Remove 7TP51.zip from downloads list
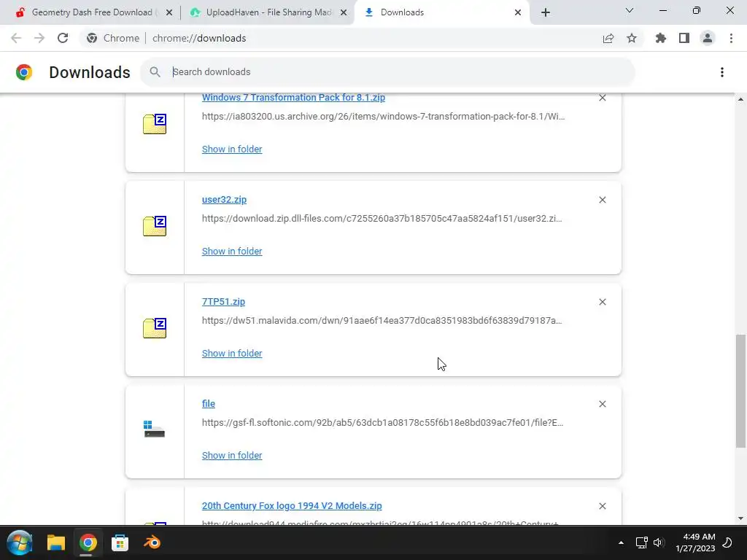Viewport: 747px width, 560px height. (602, 302)
